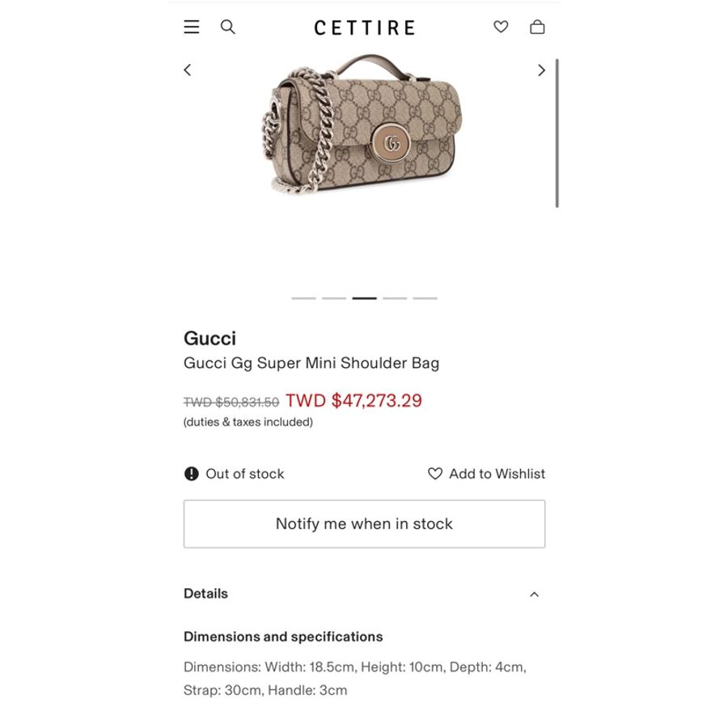Open the Gucci brand link
The width and height of the screenshot is (728, 728).
[210, 338]
